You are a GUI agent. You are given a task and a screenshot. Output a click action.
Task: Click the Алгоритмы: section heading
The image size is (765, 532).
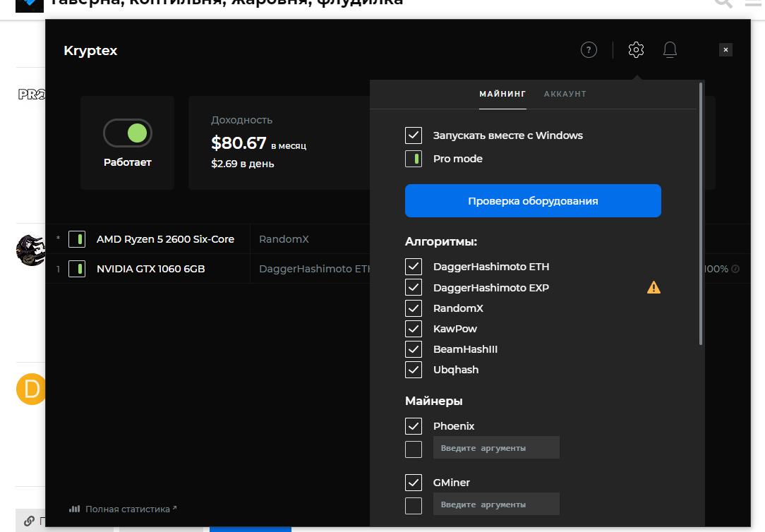tap(441, 242)
